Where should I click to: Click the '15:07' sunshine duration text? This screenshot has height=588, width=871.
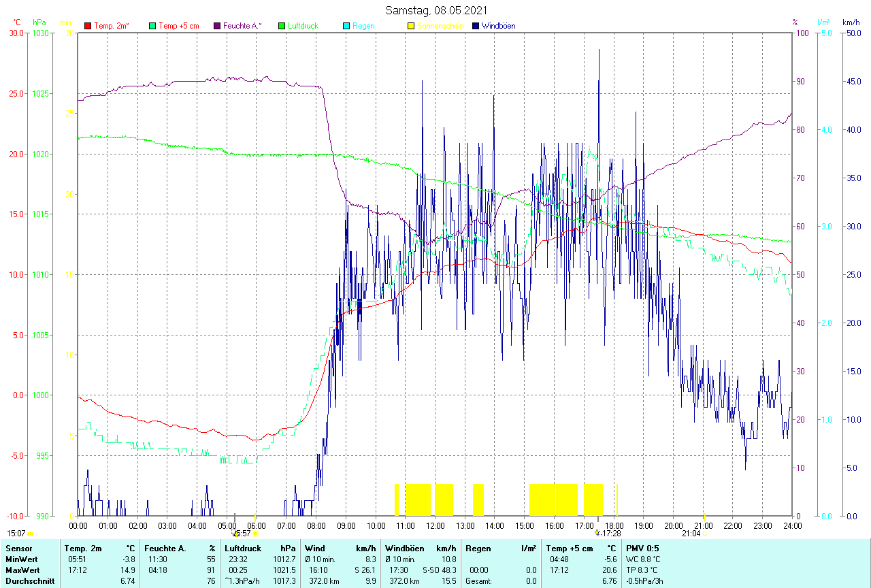pos(16,534)
